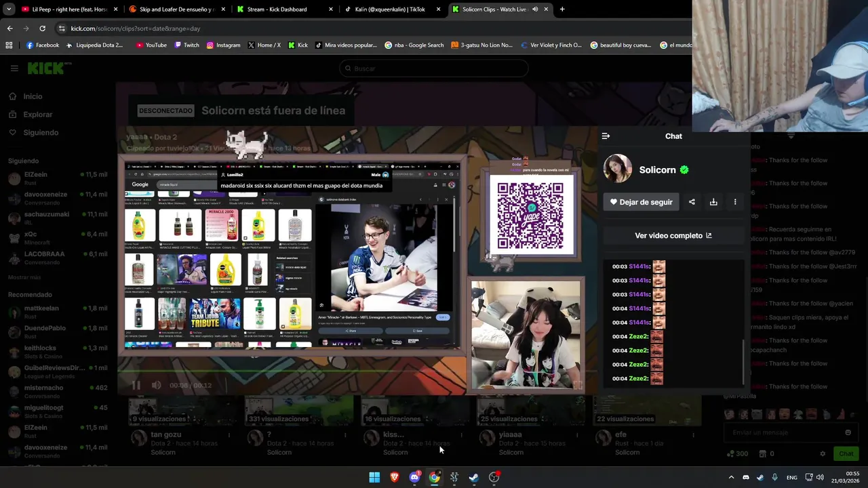Image resolution: width=868 pixels, height=488 pixels.
Task: Open Siguiendo in Kick sidebar
Action: click(33, 133)
